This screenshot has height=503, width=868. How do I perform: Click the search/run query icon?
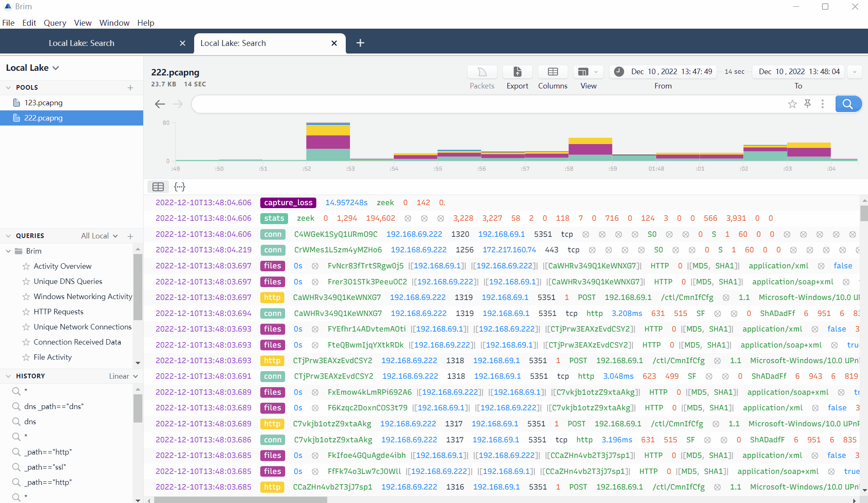848,103
